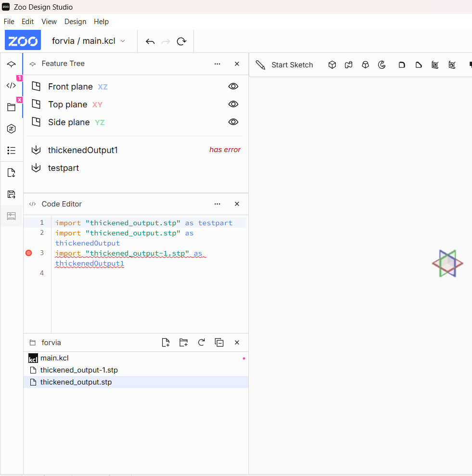
Task: Open the Feature Tree options menu
Action: tap(217, 64)
